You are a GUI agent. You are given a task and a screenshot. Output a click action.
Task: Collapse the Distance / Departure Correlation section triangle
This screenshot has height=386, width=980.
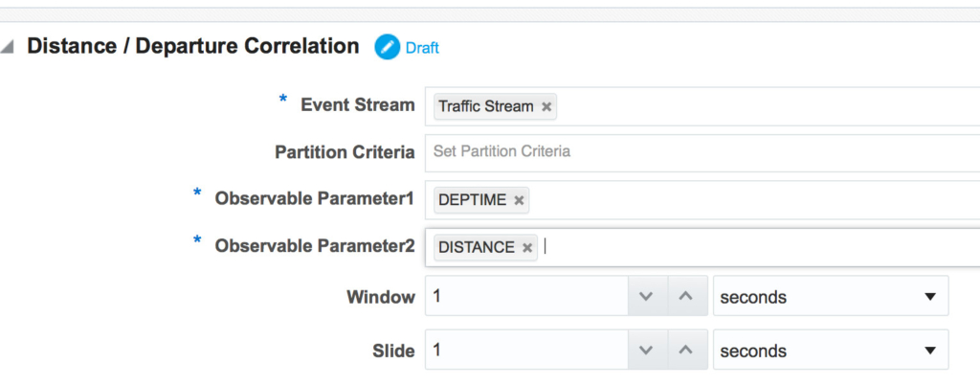(x=7, y=48)
